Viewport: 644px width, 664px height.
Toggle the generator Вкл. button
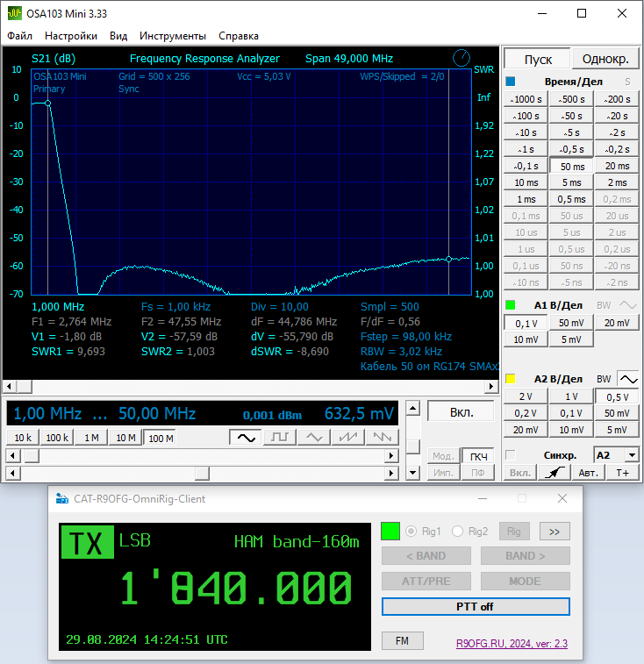(461, 411)
